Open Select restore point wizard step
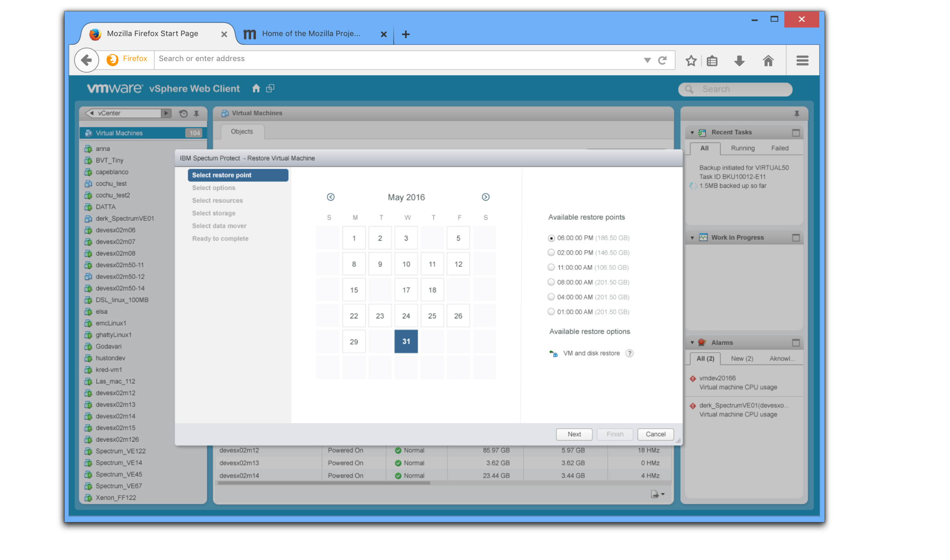Screen dimensions: 950x560 pyautogui.click(x=238, y=175)
